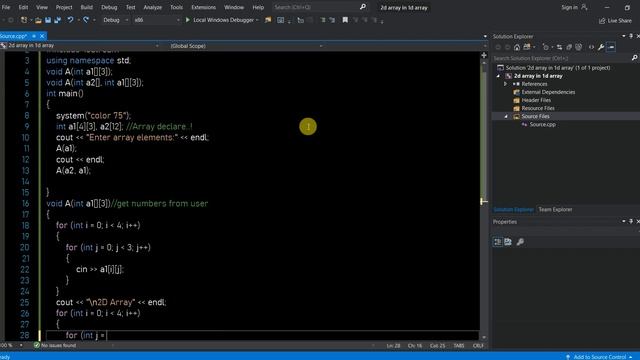Screen dimensions: 640x360
Task: Click the Collapse All icon in Solution Explorer
Action: coord(569,47)
